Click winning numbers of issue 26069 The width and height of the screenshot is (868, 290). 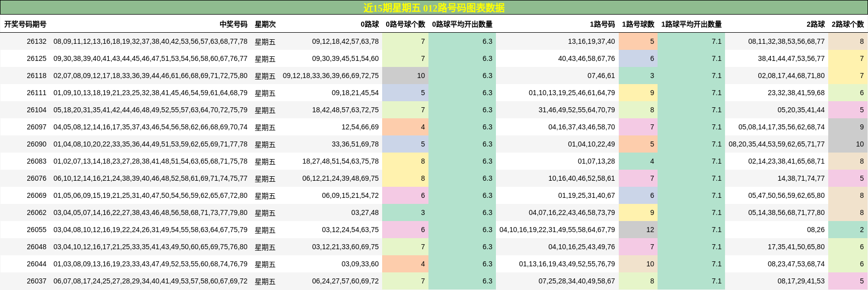(x=151, y=195)
